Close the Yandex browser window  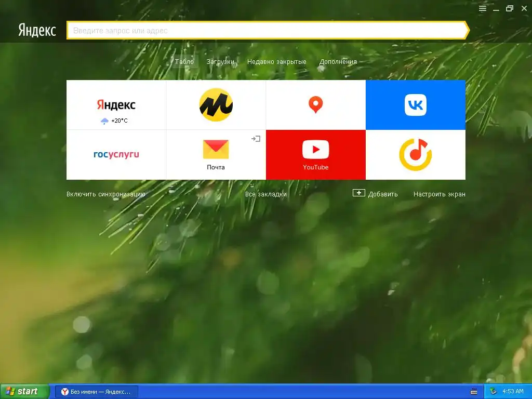524,8
